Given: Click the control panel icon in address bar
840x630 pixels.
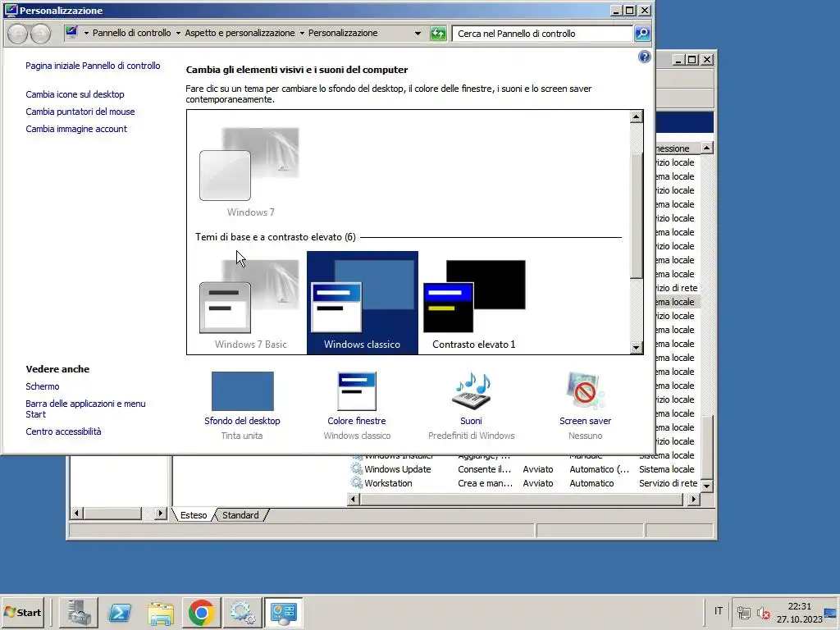Looking at the screenshot, I should tap(71, 33).
